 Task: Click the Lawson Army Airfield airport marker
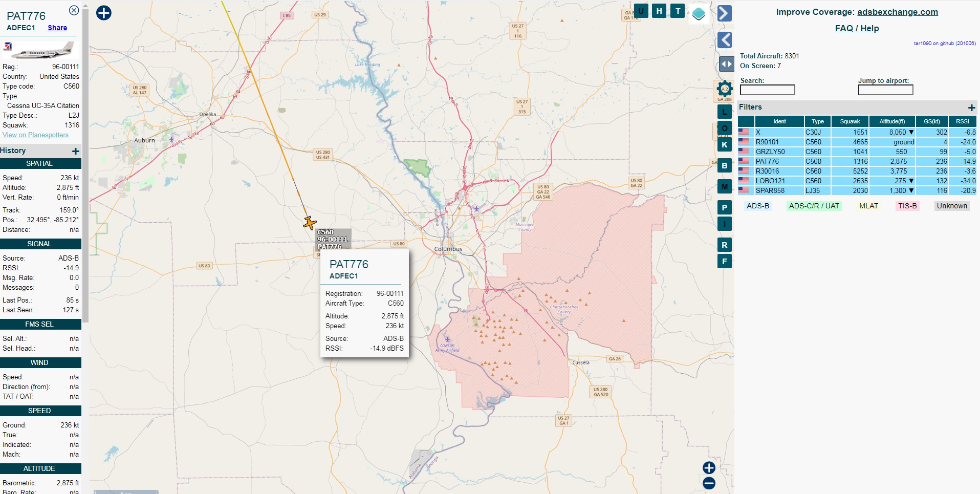(x=447, y=339)
